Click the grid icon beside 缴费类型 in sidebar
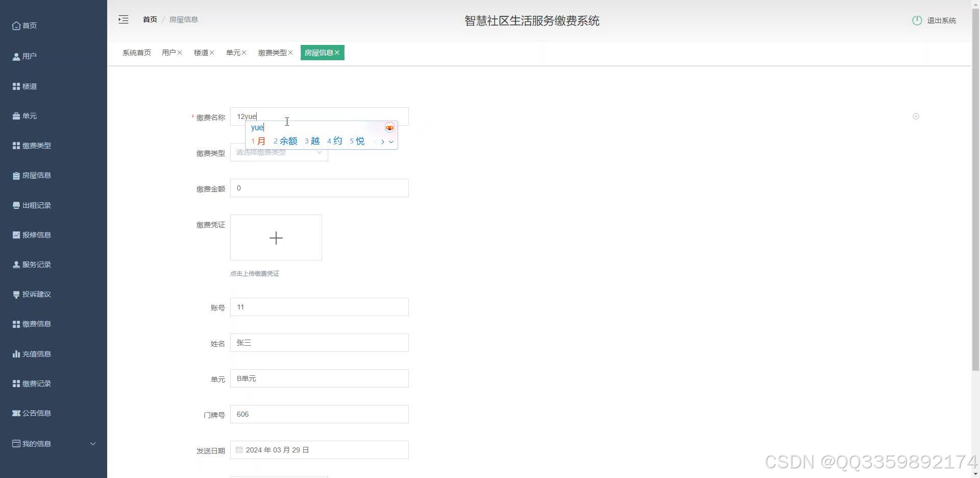 point(16,146)
